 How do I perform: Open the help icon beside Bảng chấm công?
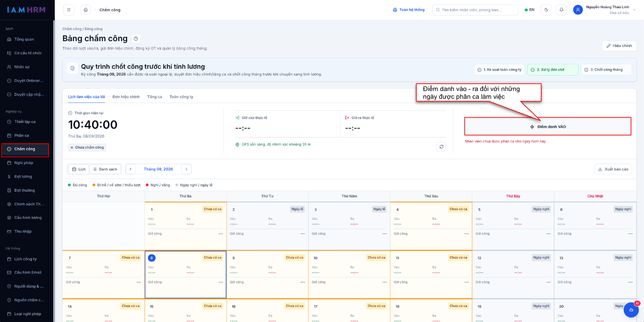[x=136, y=39]
